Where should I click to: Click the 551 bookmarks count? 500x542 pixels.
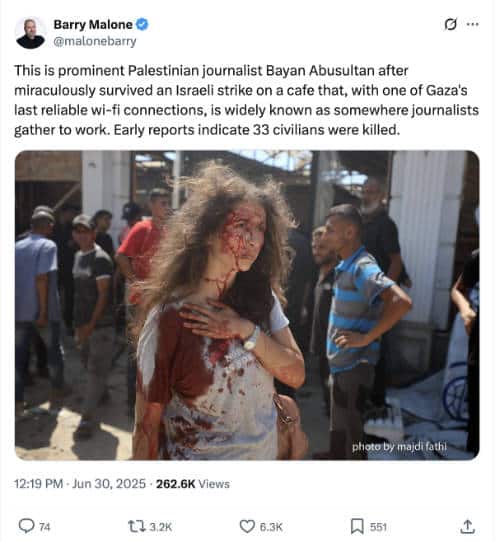(x=378, y=527)
